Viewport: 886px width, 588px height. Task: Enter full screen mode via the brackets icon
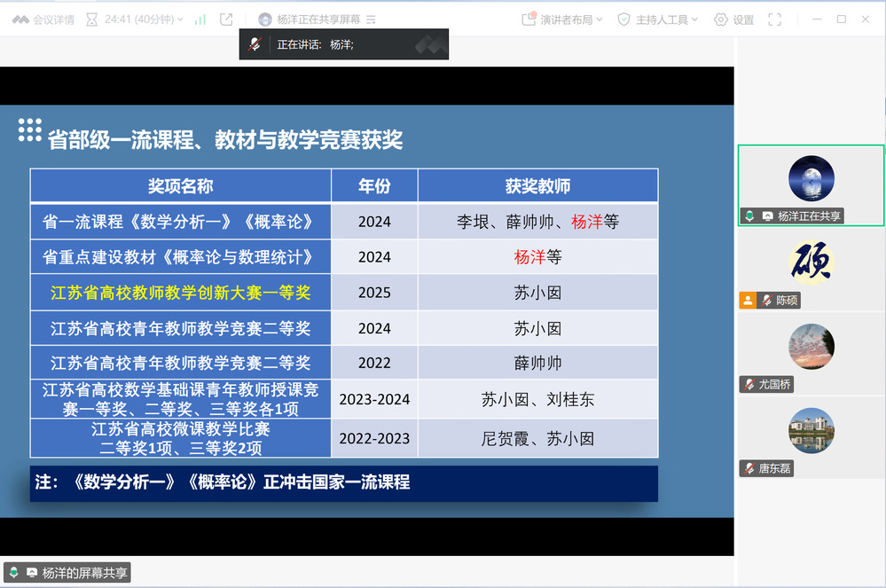774,20
